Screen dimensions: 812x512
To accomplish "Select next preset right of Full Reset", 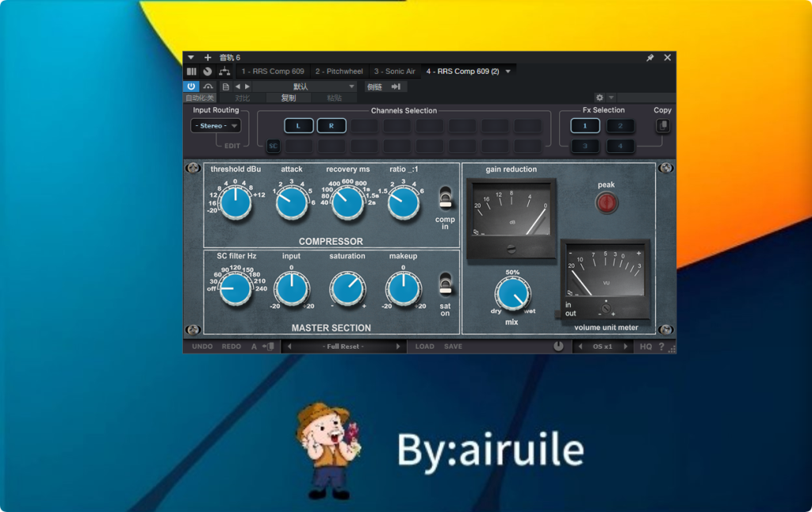I will point(398,346).
